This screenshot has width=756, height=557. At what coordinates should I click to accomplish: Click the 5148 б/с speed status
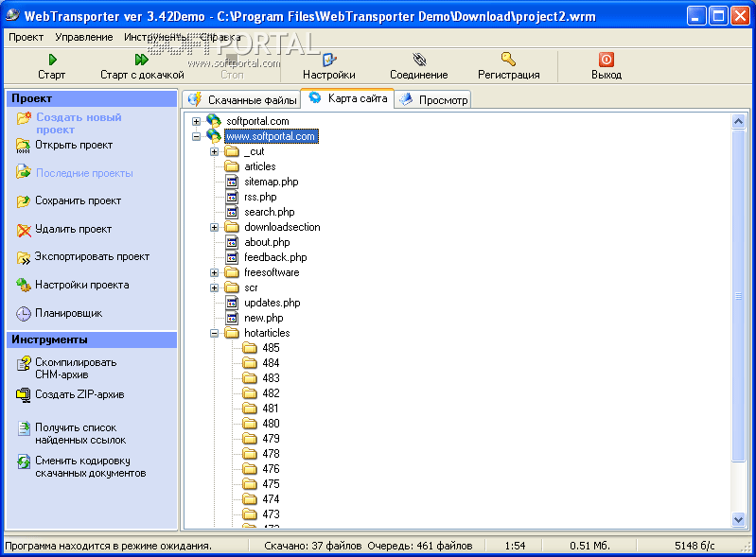pyautogui.click(x=694, y=546)
